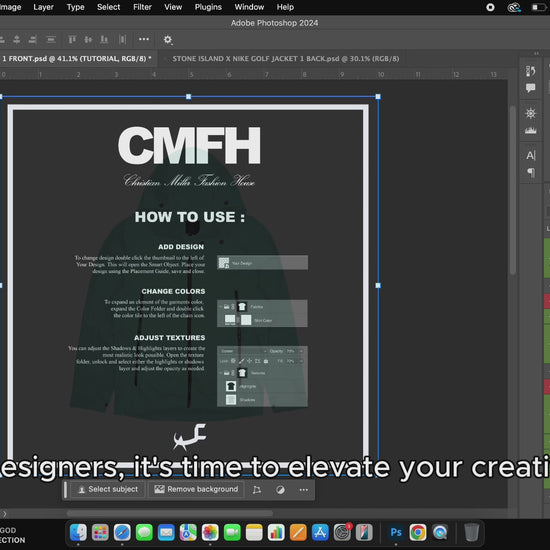The height and width of the screenshot is (550, 550).
Task: Open App Store from the Dock
Action: [x=320, y=532]
